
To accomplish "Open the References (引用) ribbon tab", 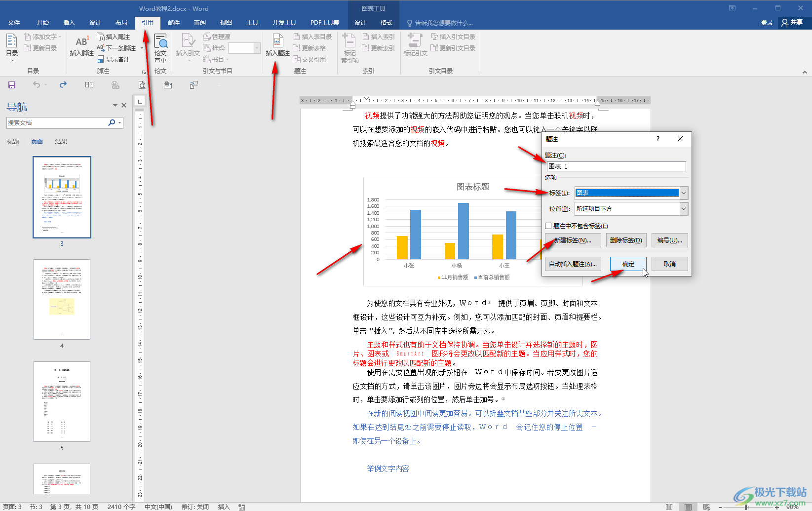I will click(x=148, y=22).
